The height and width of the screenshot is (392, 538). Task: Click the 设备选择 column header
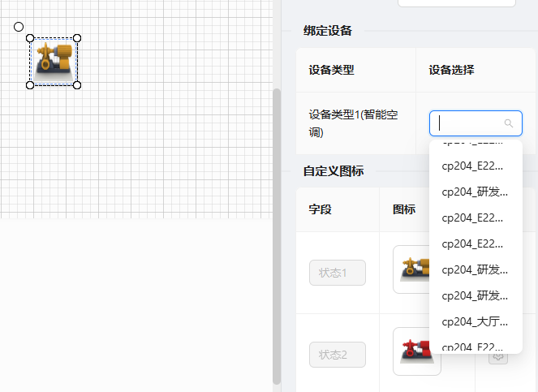click(451, 70)
